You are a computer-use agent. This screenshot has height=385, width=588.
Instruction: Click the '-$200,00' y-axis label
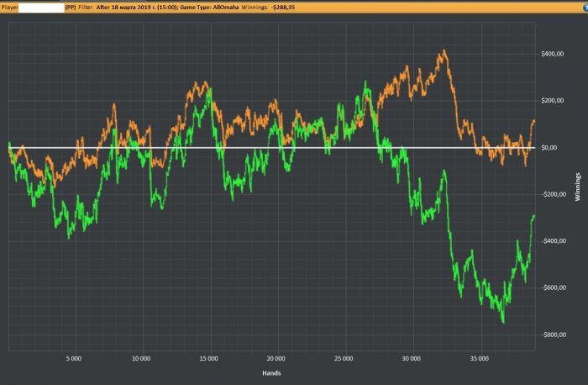click(x=553, y=194)
